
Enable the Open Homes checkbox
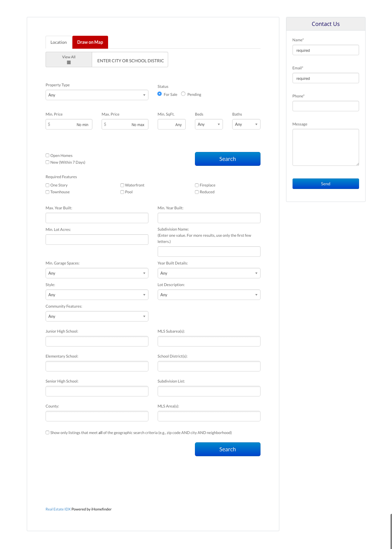(x=47, y=155)
